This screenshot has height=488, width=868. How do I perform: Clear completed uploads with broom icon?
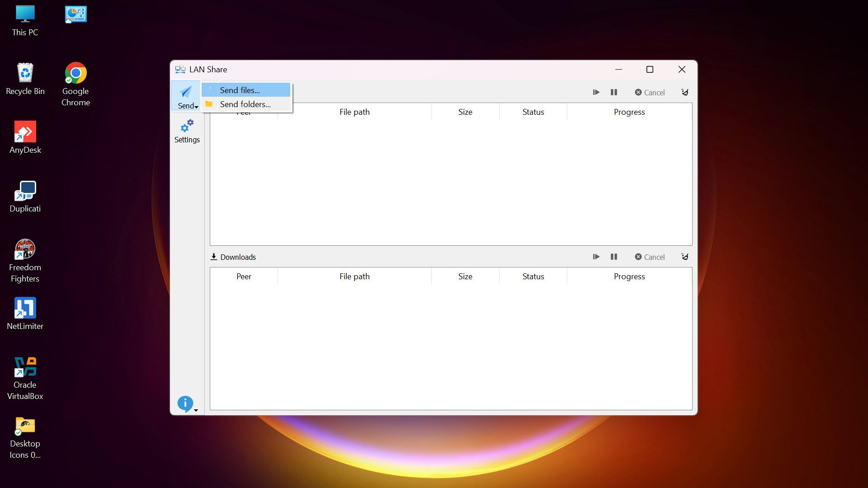click(x=685, y=92)
